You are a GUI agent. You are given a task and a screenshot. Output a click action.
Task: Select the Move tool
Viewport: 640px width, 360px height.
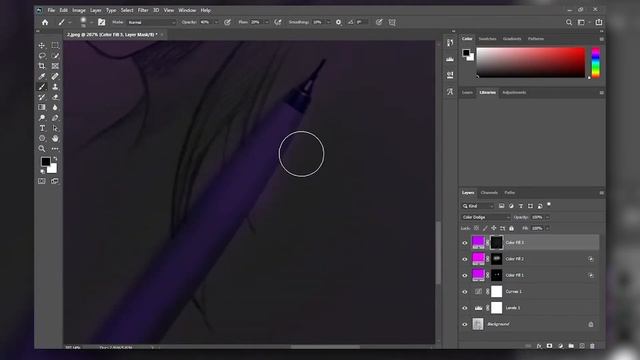(x=42, y=45)
